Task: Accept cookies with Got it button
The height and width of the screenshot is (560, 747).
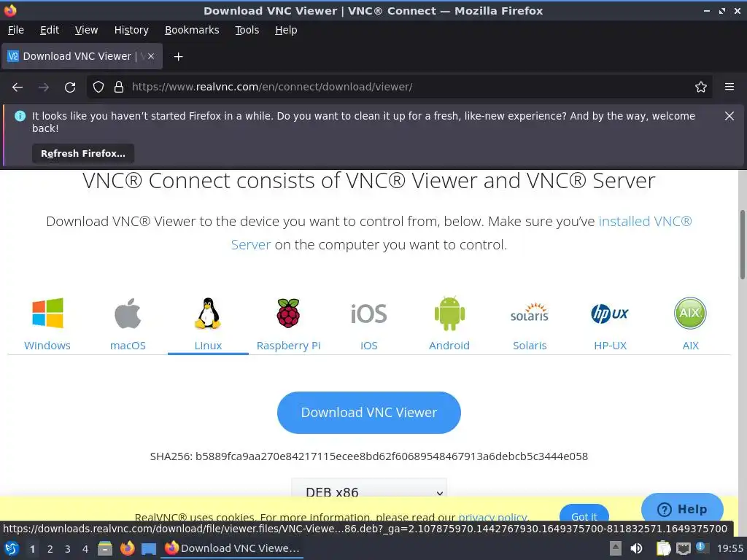Action: 584,514
